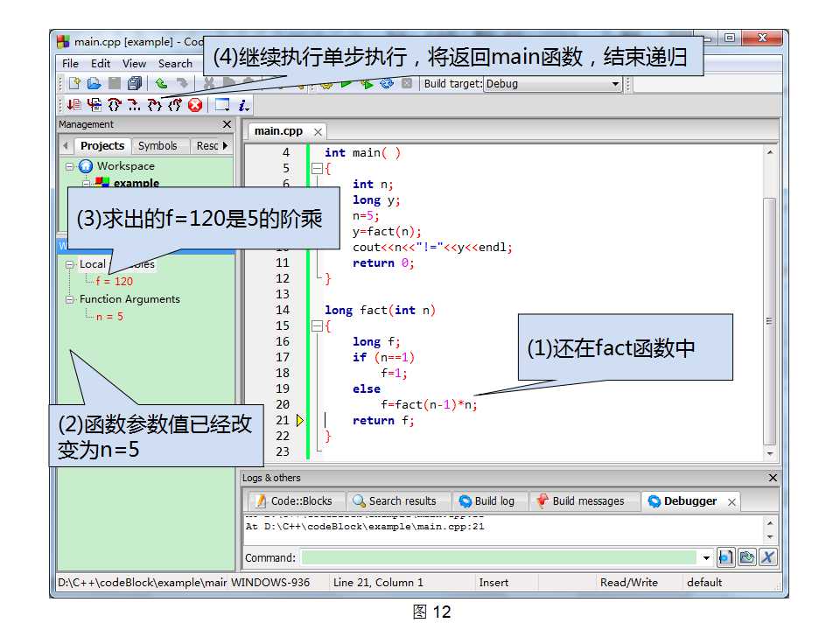Stop the debugger with red X icon
This screenshot has height=630, width=840.
195,105
